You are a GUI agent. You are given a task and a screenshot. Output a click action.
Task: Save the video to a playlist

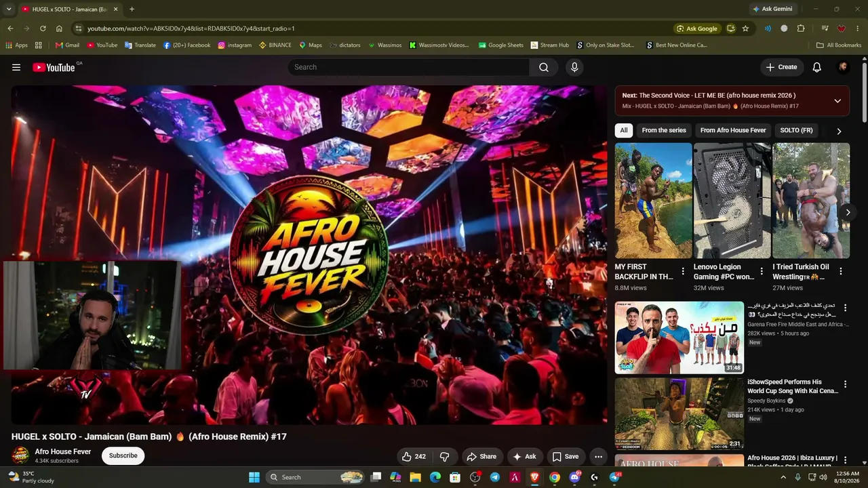coord(566,457)
